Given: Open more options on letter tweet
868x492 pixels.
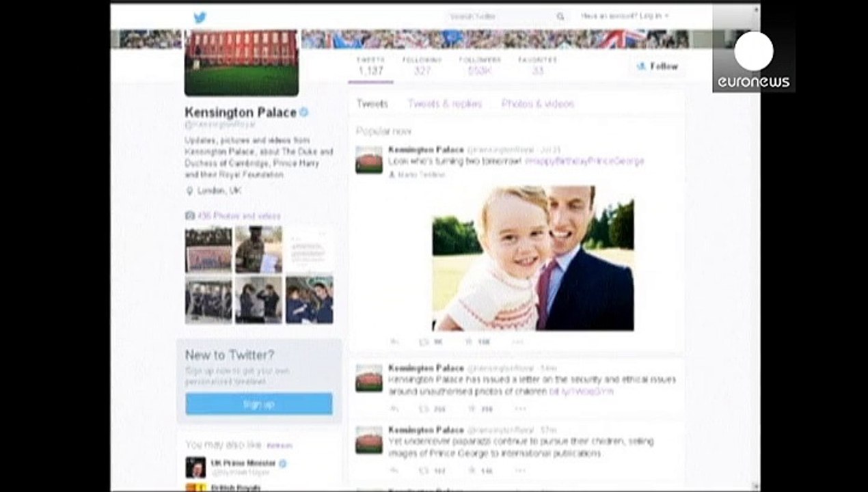Looking at the screenshot, I should 519,409.
